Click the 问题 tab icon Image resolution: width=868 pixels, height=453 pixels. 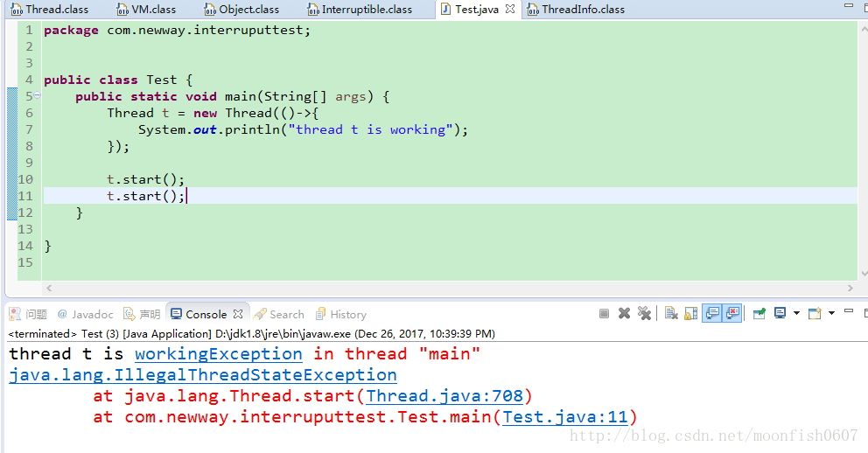coord(15,314)
